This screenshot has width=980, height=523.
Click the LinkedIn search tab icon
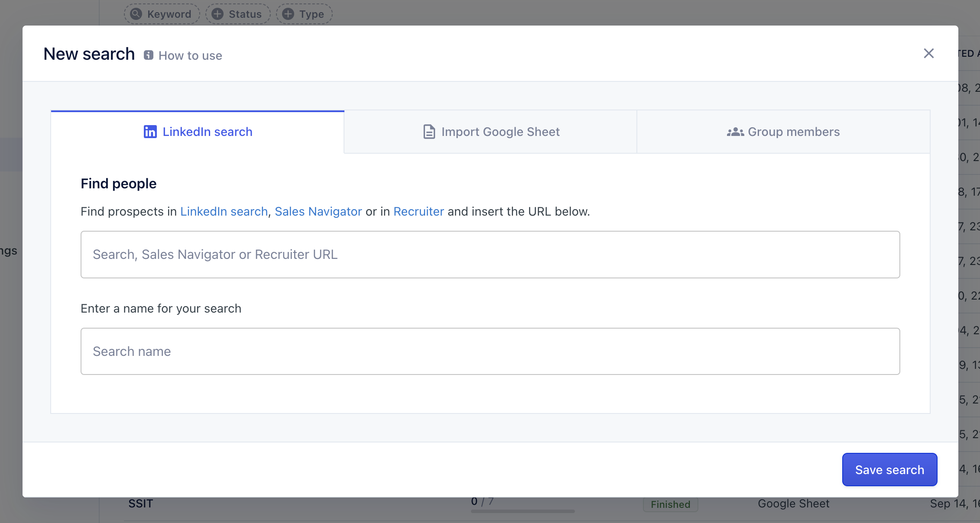(150, 132)
